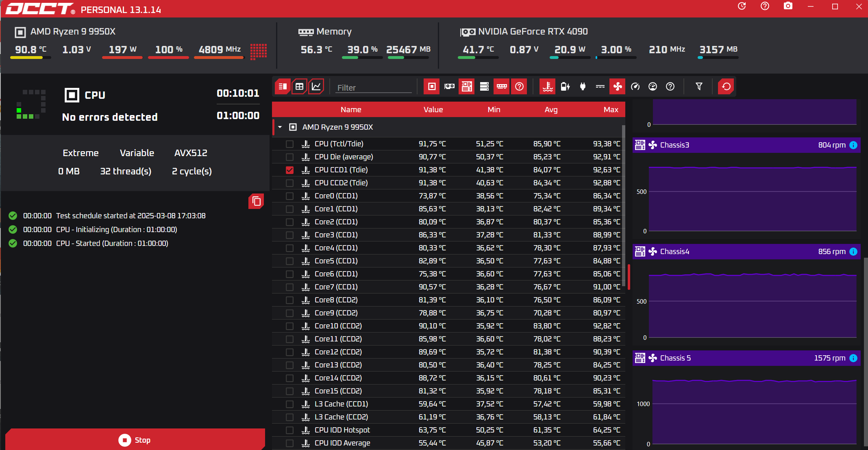Click the GPU sensor filter icon
Image resolution: width=868 pixels, height=450 pixels.
pyautogui.click(x=449, y=87)
